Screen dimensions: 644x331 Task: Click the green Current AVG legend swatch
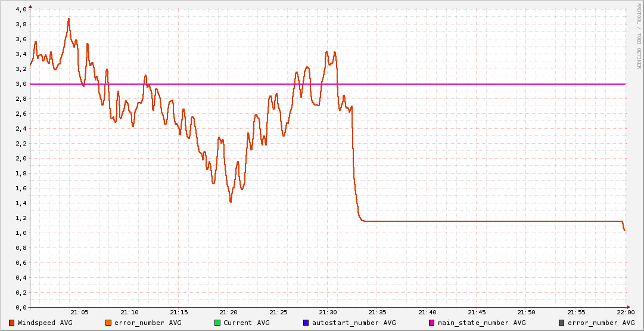click(217, 323)
